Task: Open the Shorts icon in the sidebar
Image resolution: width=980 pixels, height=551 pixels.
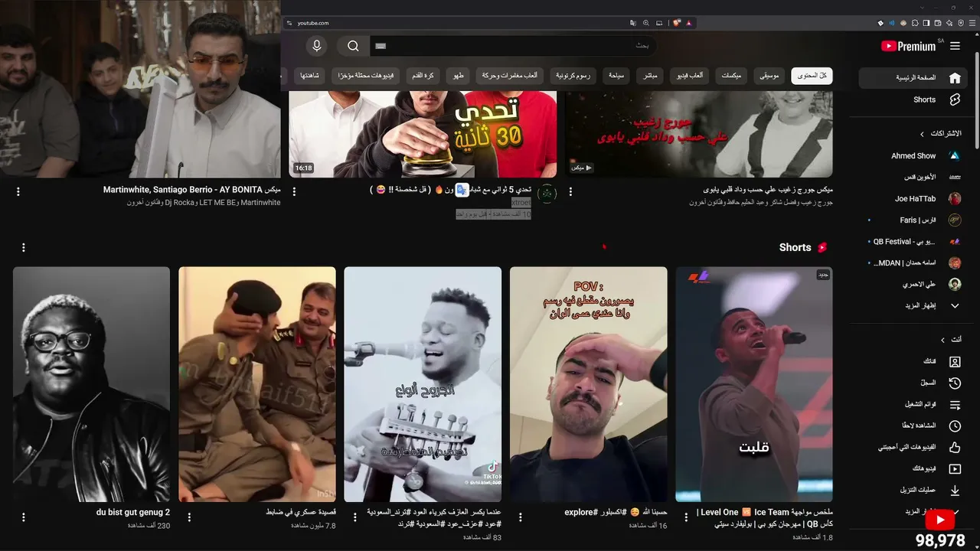Action: [x=955, y=99]
